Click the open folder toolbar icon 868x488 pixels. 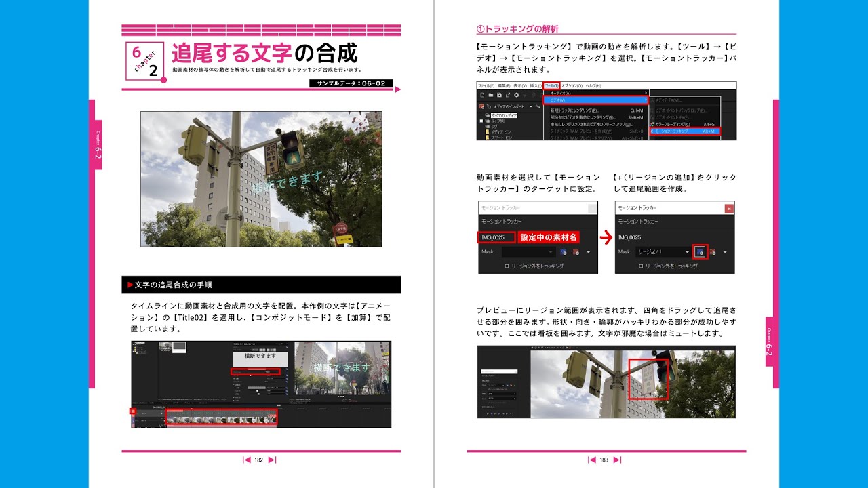491,95
